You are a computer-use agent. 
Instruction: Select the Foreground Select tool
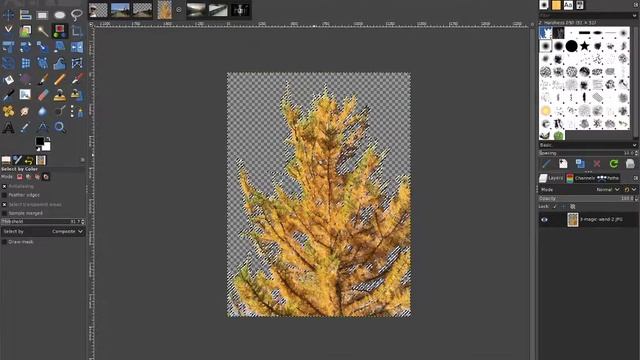25,31
